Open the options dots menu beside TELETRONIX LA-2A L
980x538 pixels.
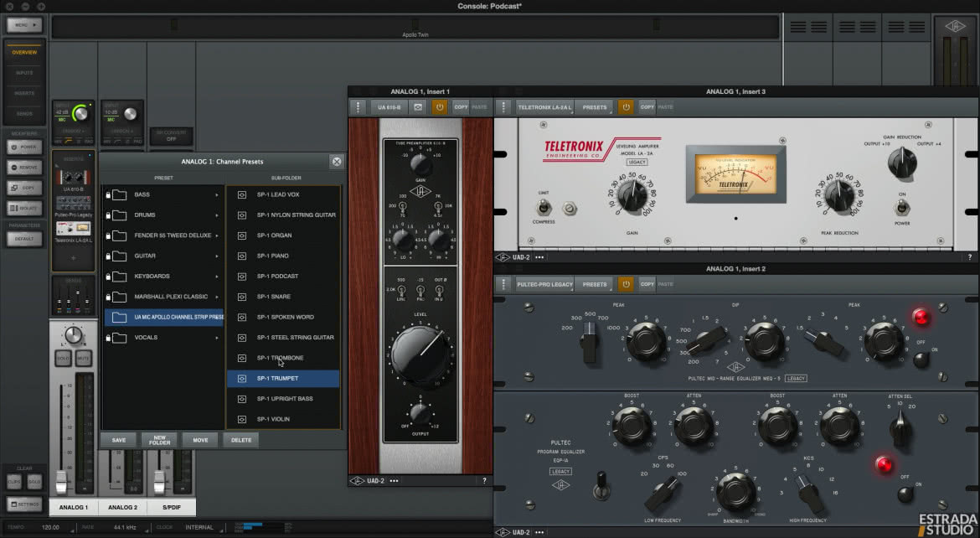503,107
